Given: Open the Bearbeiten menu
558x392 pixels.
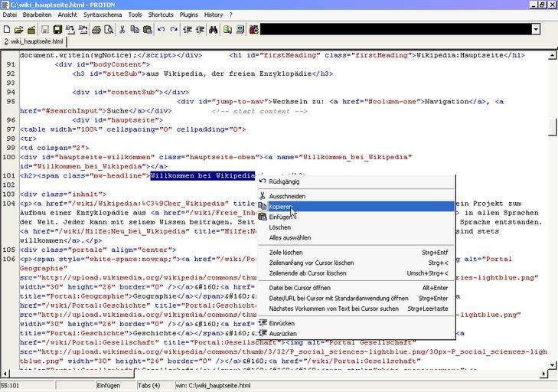Looking at the screenshot, I should tap(37, 15).
